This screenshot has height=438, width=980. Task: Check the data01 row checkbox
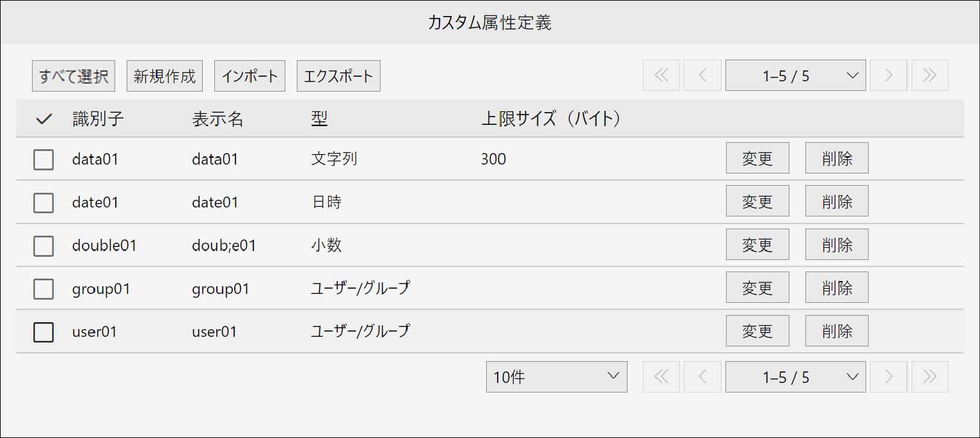click(43, 159)
